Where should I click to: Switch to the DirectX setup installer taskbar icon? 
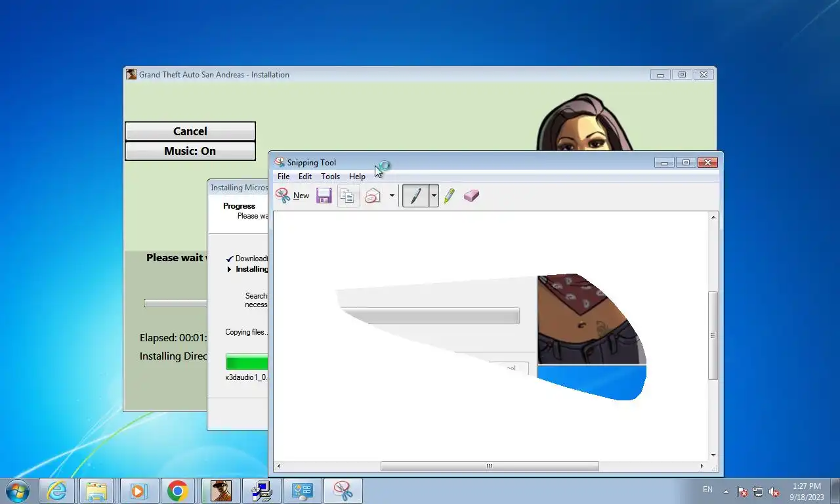(262, 491)
